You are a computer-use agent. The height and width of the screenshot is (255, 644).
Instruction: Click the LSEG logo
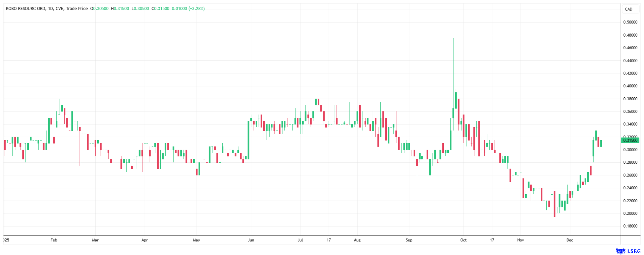coord(628,251)
